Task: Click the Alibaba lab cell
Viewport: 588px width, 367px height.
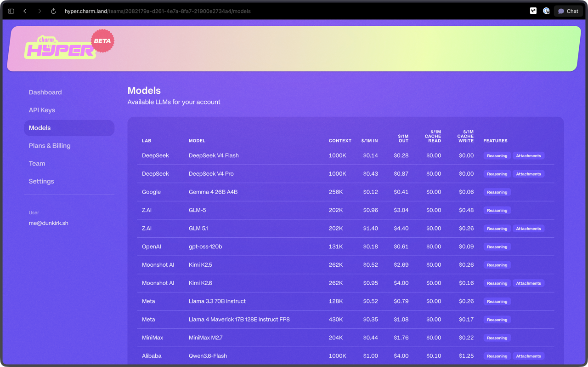Action: coord(152,356)
